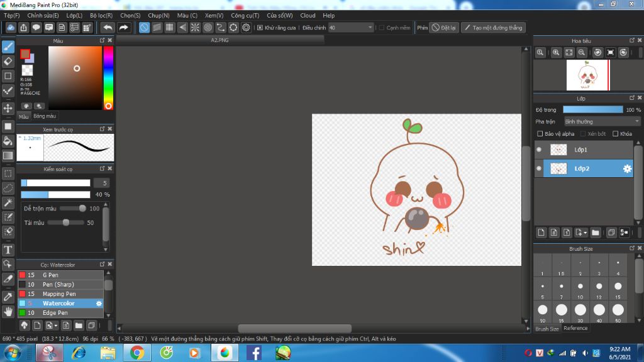The image size is (644, 362).
Task: Select the Magic Wand tool
Action: click(x=8, y=203)
